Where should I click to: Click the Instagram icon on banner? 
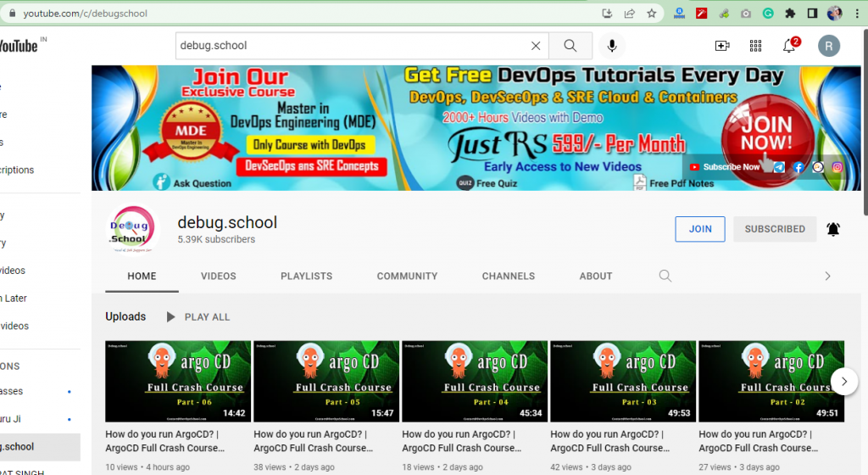(837, 166)
